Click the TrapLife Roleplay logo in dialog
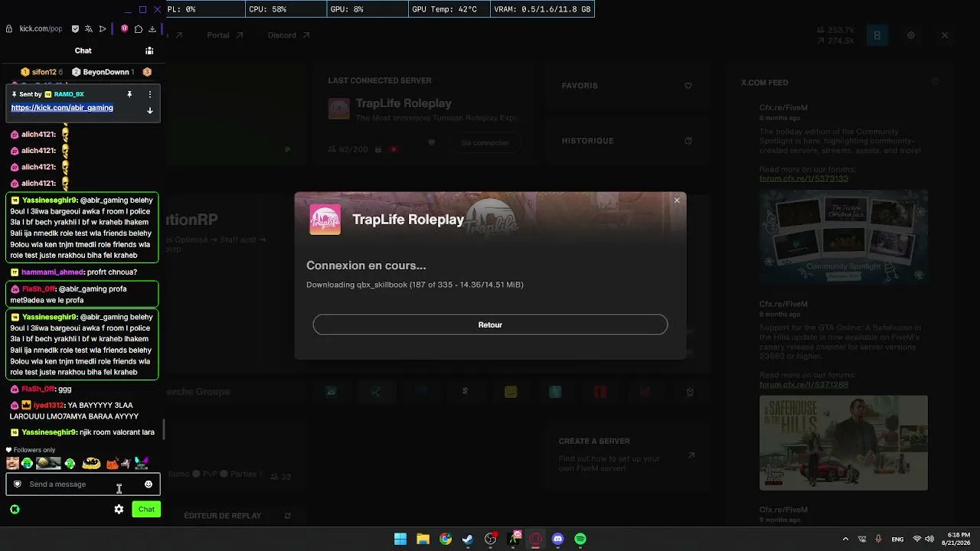 click(x=325, y=220)
